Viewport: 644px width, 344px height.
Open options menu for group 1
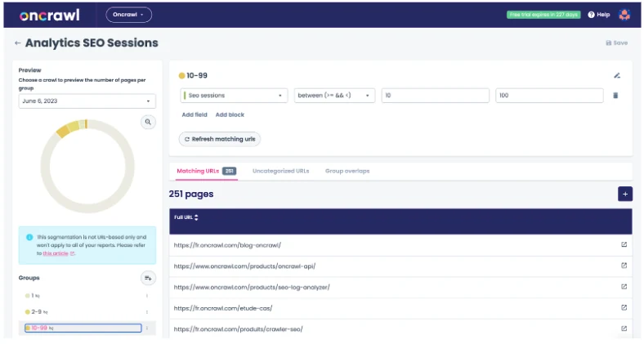click(146, 296)
